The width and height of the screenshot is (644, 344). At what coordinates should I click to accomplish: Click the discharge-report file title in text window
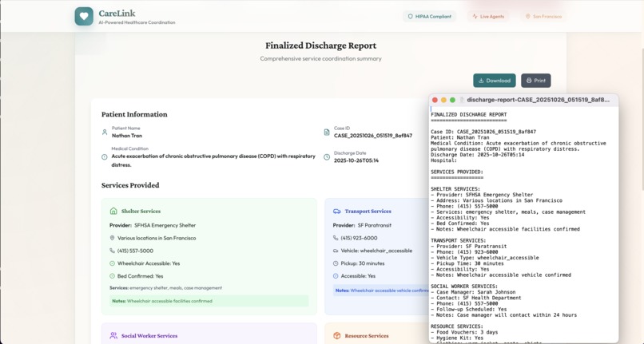coord(539,100)
